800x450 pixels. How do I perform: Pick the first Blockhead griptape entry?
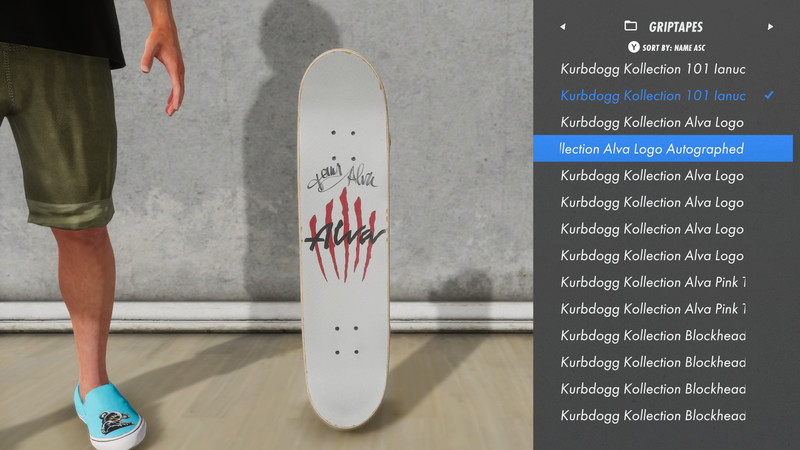point(653,335)
